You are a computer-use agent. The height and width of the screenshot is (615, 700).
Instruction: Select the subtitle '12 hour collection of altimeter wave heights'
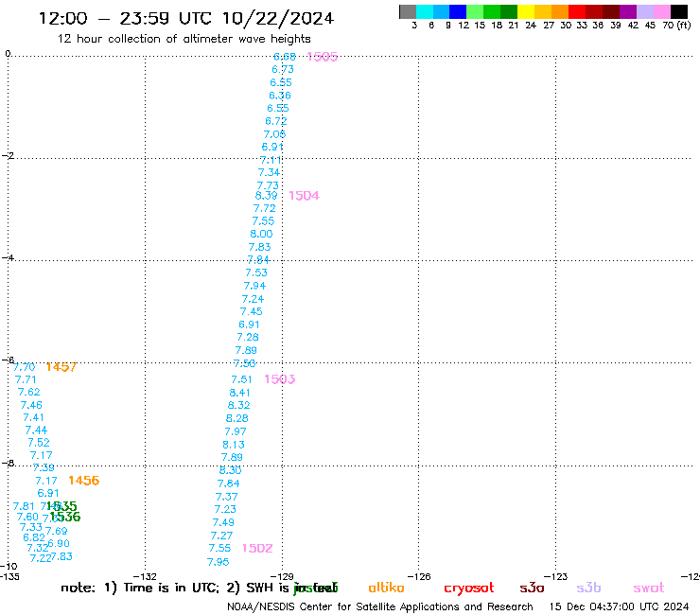coord(184,39)
